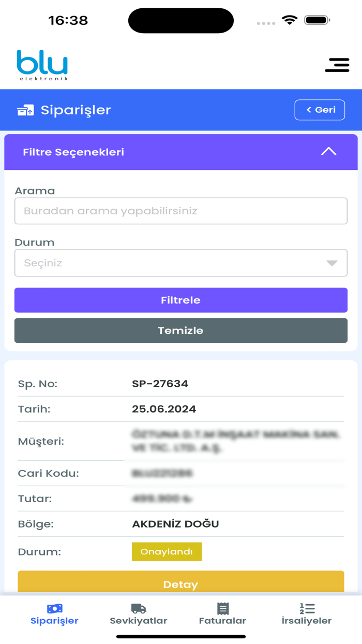362x644 pixels.
Task: Open Detay for order SP-27634
Action: pyautogui.click(x=180, y=584)
